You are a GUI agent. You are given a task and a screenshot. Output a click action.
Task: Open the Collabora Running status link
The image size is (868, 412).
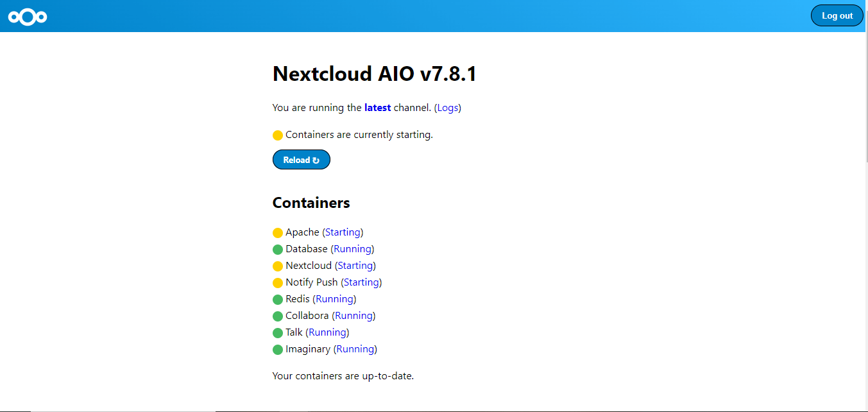[353, 315]
